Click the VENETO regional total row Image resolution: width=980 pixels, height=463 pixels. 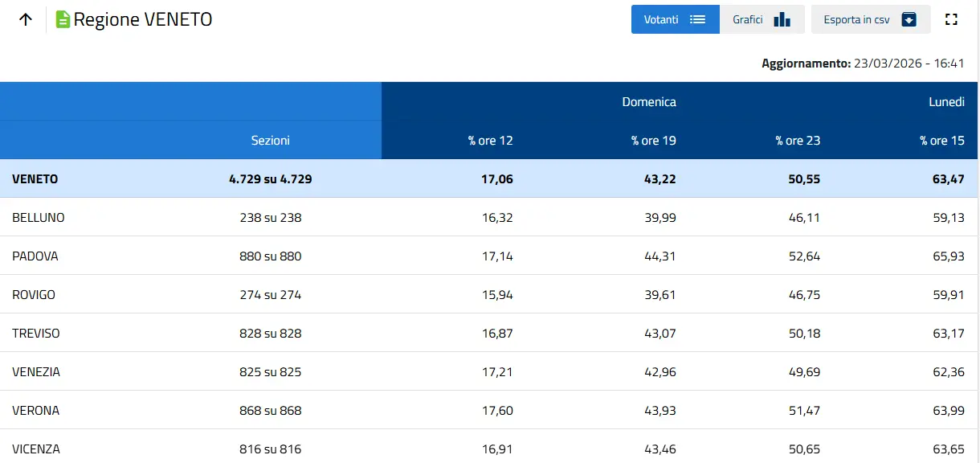(x=35, y=179)
